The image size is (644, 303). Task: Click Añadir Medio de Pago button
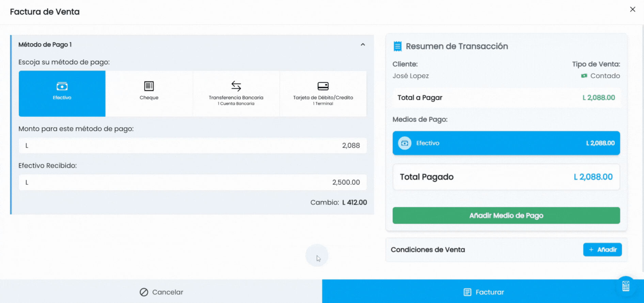click(506, 216)
